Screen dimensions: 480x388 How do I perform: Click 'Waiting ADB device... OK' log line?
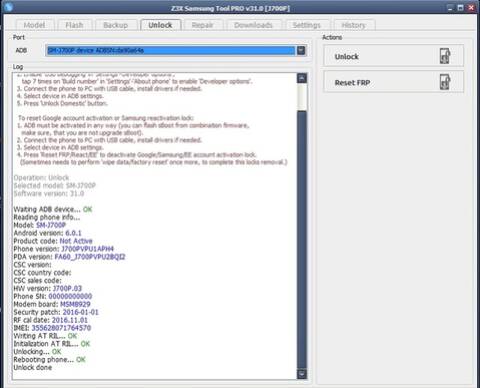(x=53, y=209)
